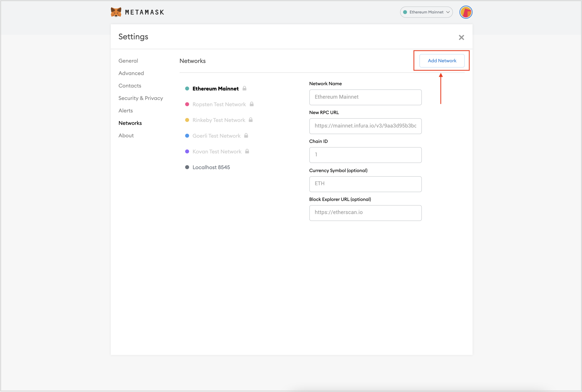
Task: Click the Networks section heading
Action: pyautogui.click(x=193, y=61)
